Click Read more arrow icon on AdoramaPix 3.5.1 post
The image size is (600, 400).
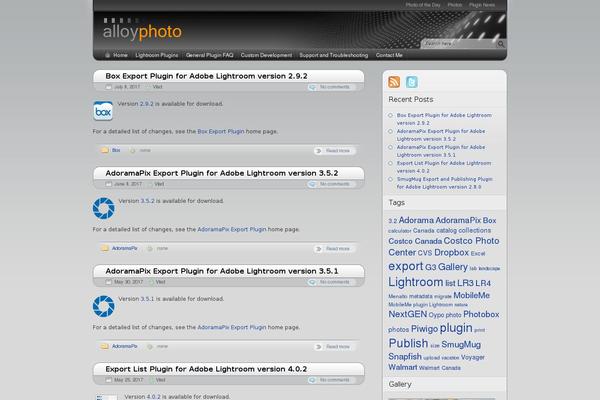[318, 347]
